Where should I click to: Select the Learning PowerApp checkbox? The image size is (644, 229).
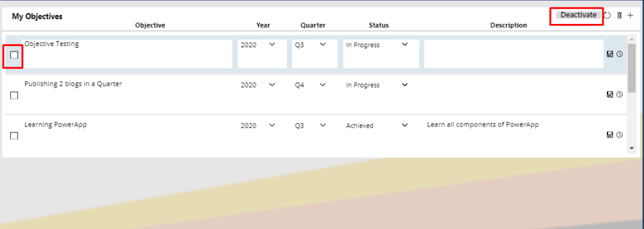14,136
